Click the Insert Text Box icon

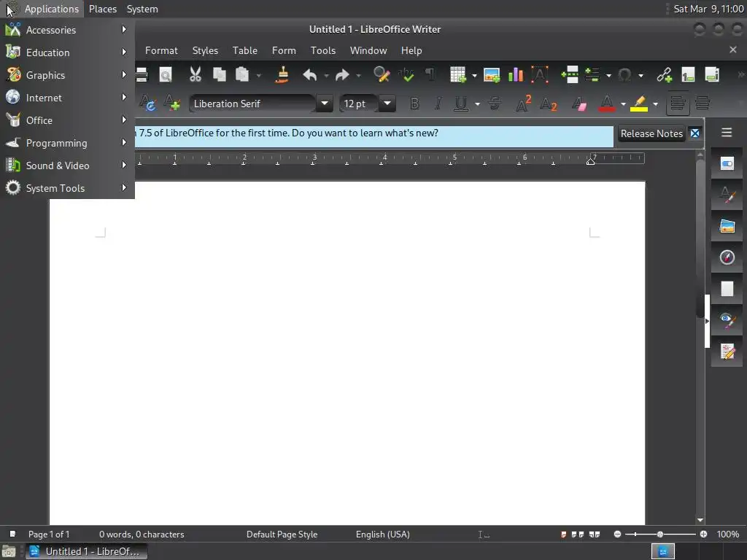(539, 75)
